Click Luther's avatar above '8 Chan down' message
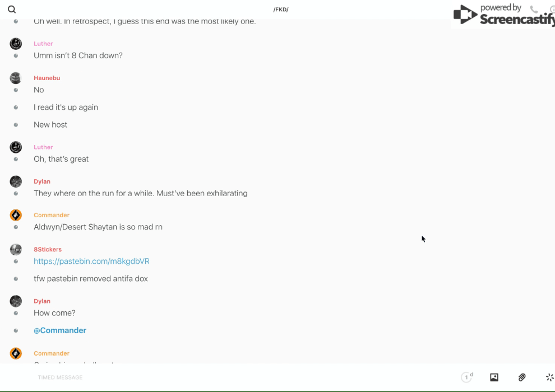Viewport: 555px width, 392px height. [16, 44]
